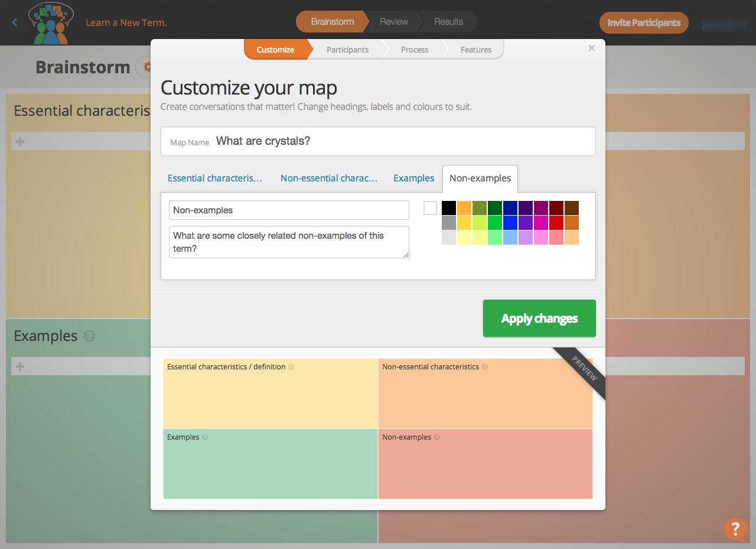The image size is (756, 549).
Task: Pick the bright magenta swatch in middle row
Action: pyautogui.click(x=541, y=223)
